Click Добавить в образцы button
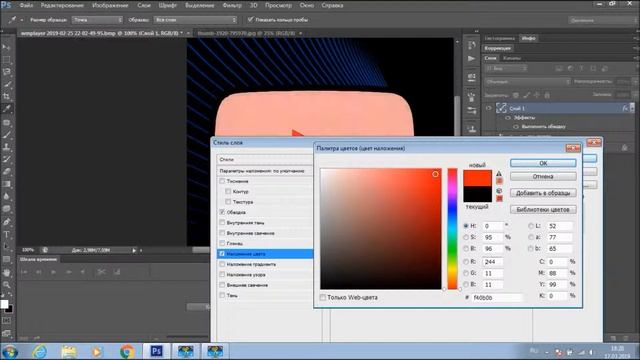Screen dimensions: 640x360 pos(543,193)
